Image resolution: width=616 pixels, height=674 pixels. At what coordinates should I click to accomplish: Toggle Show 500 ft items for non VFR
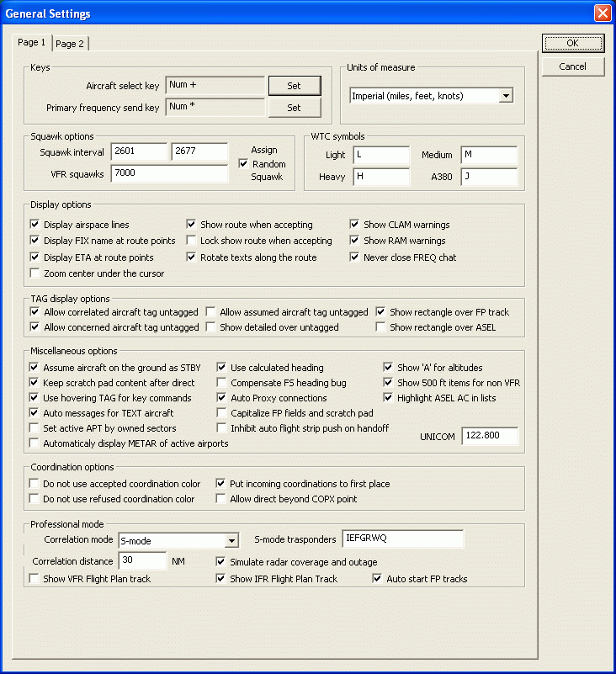click(x=388, y=382)
